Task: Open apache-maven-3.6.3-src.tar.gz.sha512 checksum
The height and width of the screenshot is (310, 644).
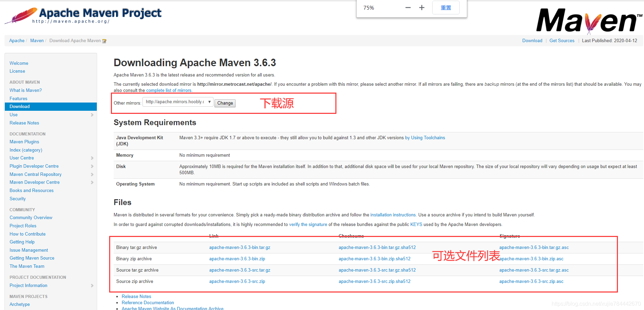Action: click(377, 270)
